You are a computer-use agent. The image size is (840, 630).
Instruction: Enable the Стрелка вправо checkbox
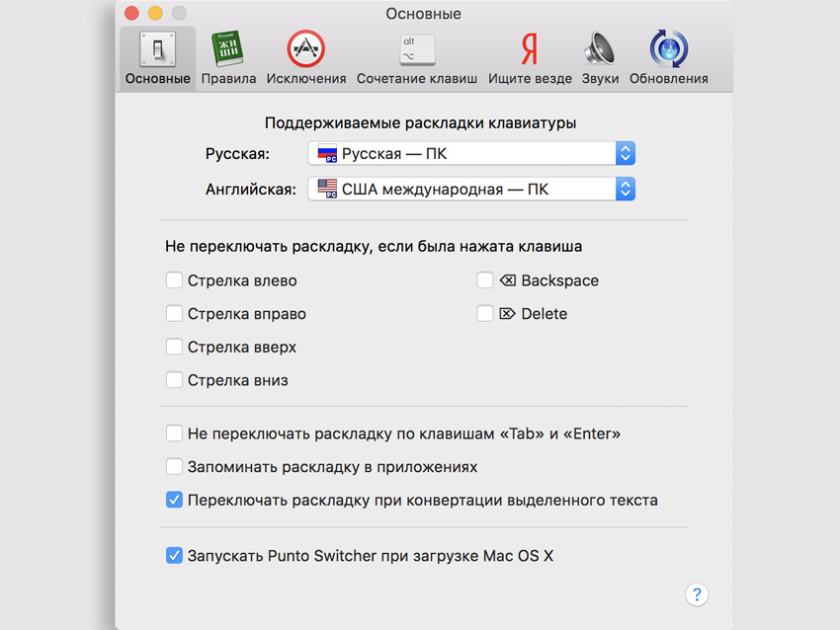point(174,313)
